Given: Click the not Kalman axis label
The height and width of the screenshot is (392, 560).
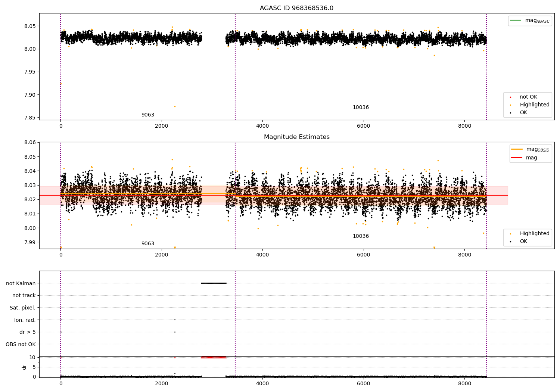Looking at the screenshot, I should click(x=21, y=283).
